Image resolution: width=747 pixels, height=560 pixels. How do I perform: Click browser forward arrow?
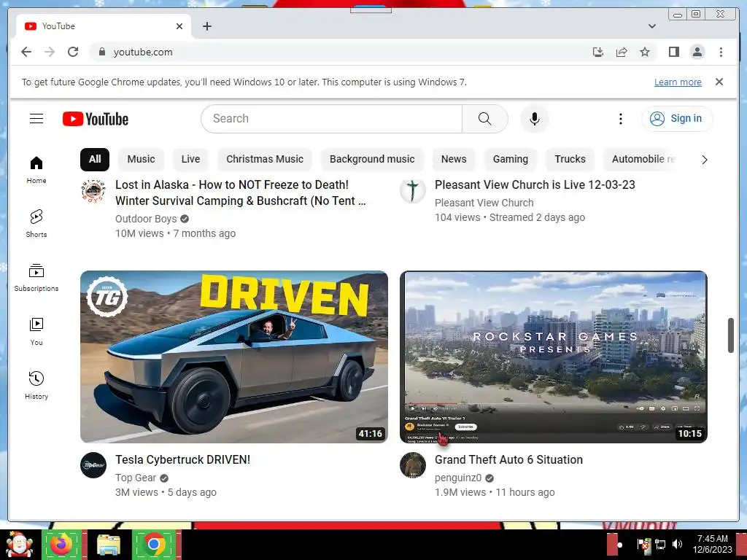(x=50, y=52)
